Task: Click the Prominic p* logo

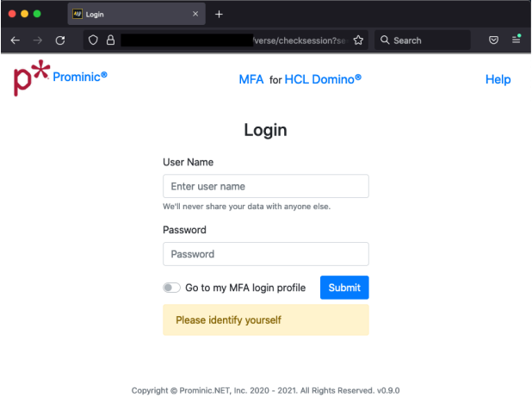Action: click(32, 77)
